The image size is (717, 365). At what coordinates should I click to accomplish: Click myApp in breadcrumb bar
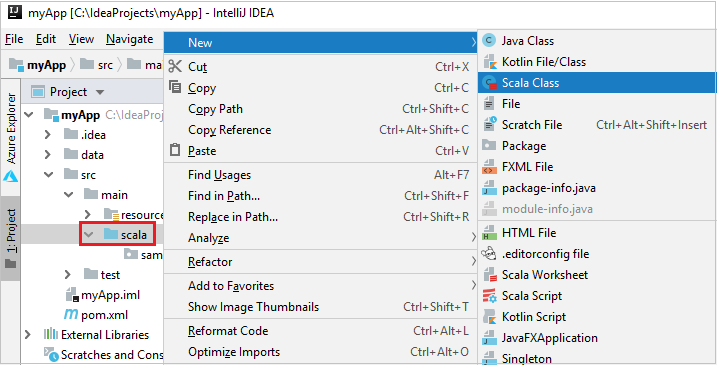38,65
